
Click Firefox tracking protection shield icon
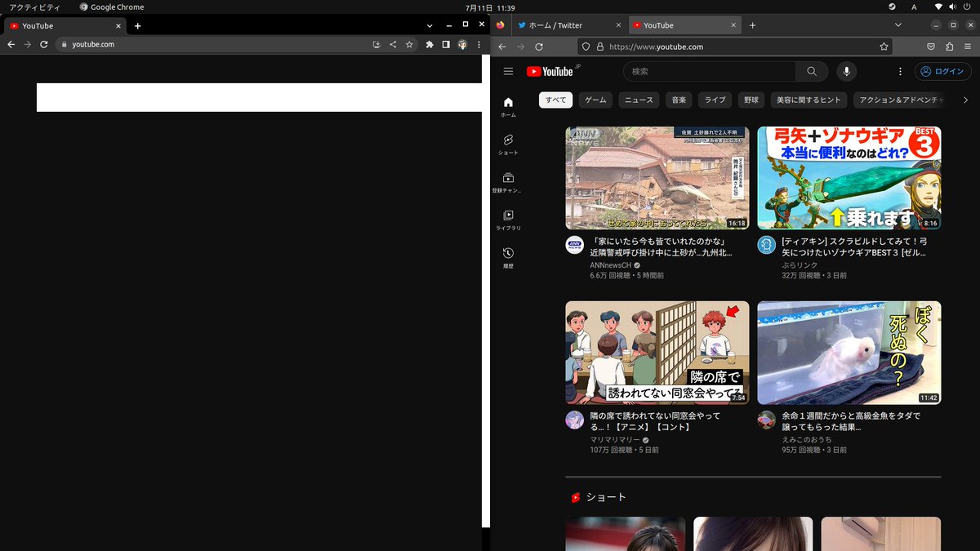click(586, 47)
